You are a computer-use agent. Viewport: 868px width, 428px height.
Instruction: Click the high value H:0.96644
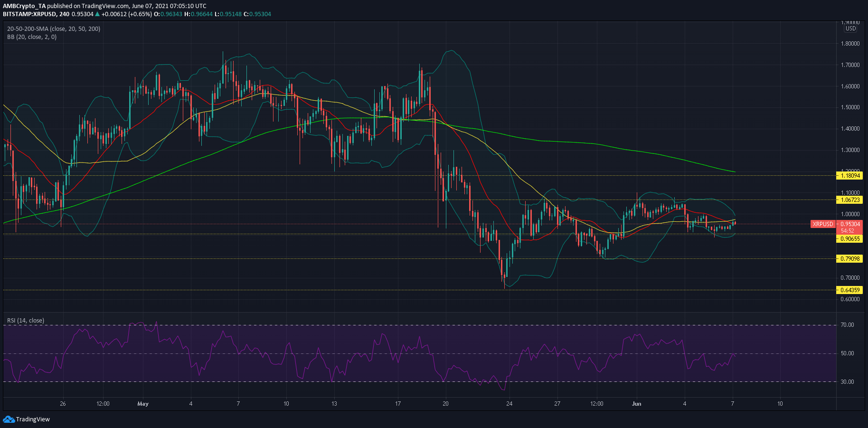(199, 14)
